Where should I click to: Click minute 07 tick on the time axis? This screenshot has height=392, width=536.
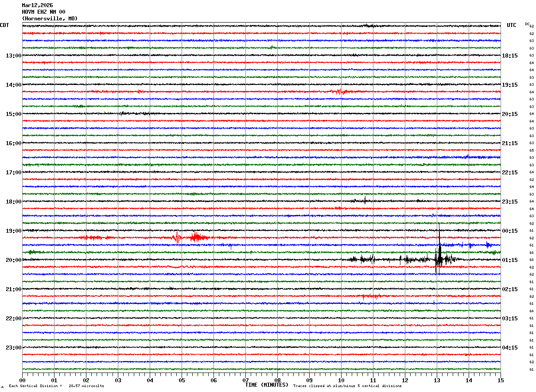(245, 380)
